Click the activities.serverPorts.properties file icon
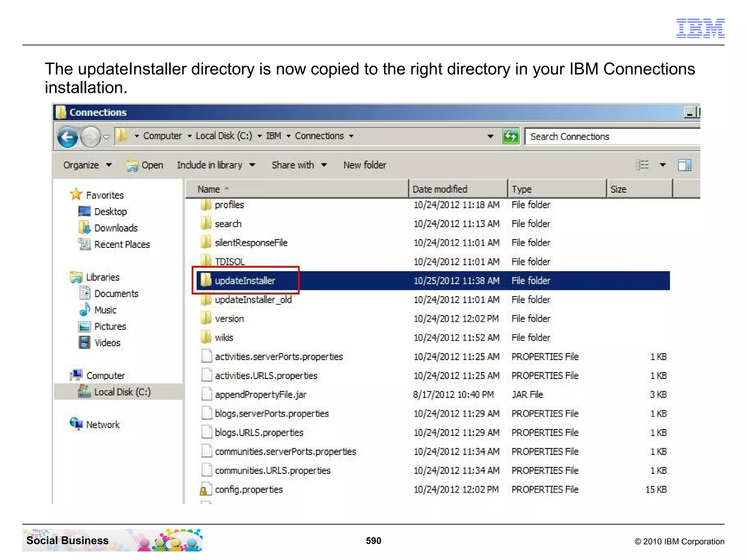Image resolution: width=747 pixels, height=560 pixels. click(x=207, y=356)
